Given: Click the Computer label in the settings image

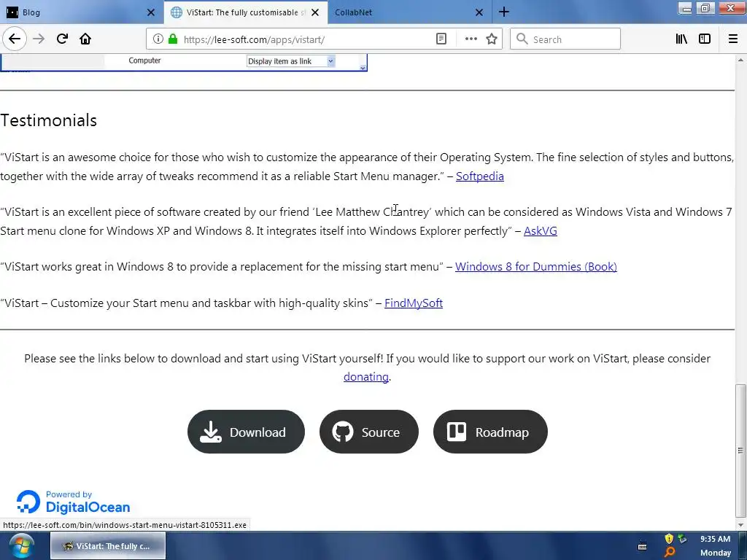Looking at the screenshot, I should 144,61.
